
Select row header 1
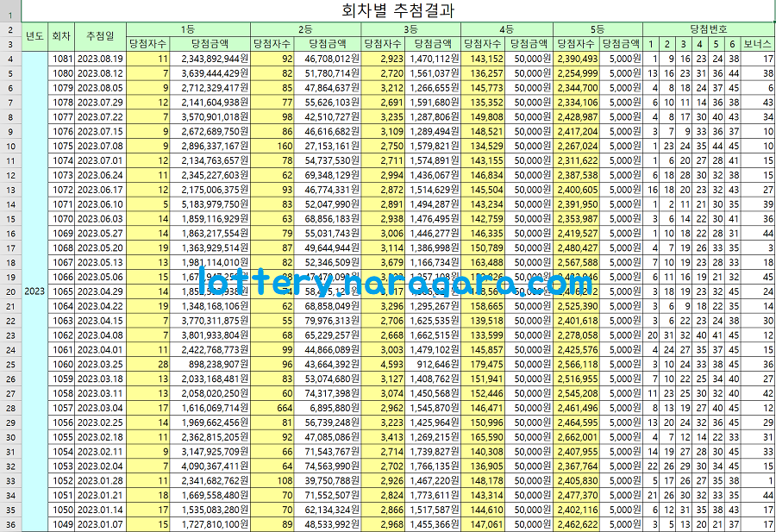tap(10, 10)
